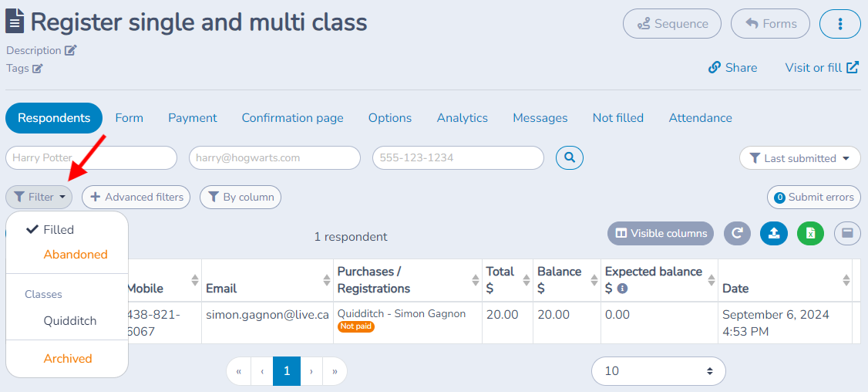This screenshot has height=392, width=868.
Task: Click the search magnifier button
Action: pos(570,158)
